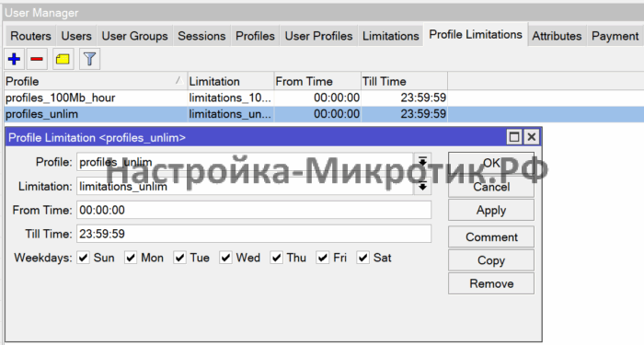This screenshot has height=345, width=644.
Task: Go to the Profiles tab
Action: coord(255,36)
